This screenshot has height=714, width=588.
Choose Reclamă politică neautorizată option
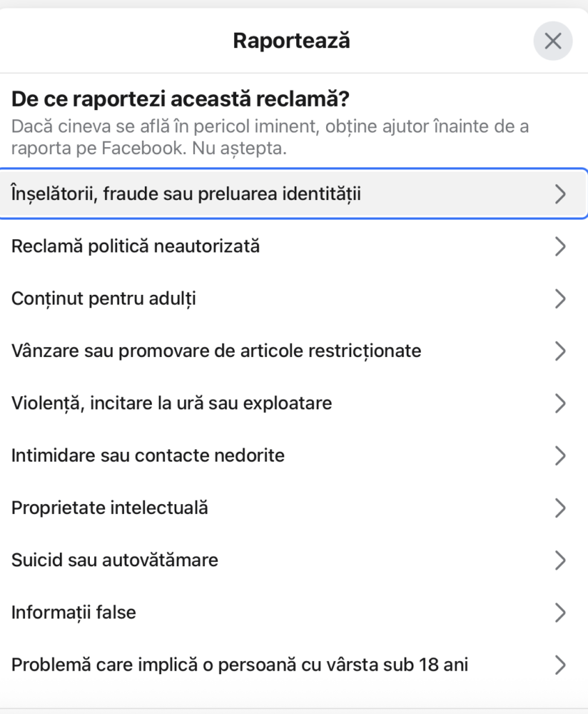pos(294,246)
